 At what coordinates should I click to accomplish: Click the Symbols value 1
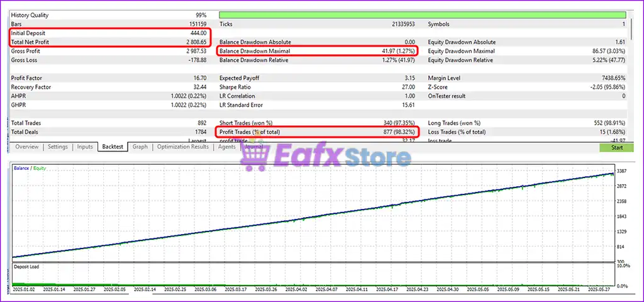pyautogui.click(x=623, y=25)
